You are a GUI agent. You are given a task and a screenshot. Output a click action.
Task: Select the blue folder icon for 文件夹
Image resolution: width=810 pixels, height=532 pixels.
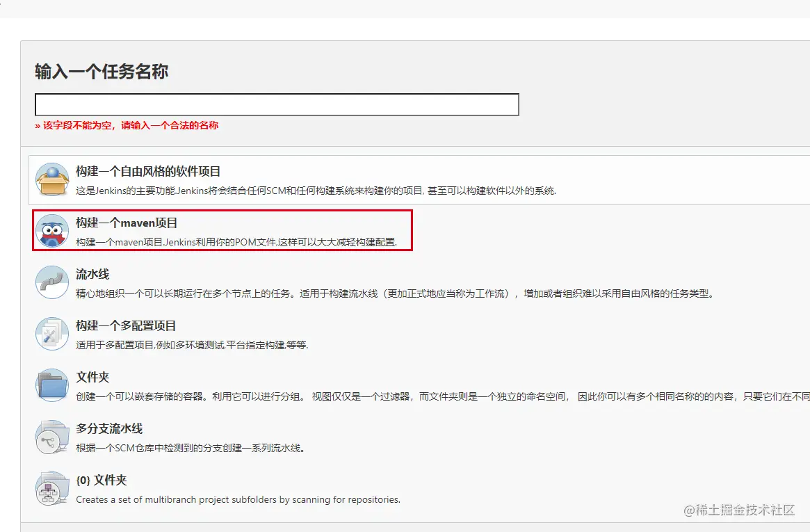52,385
